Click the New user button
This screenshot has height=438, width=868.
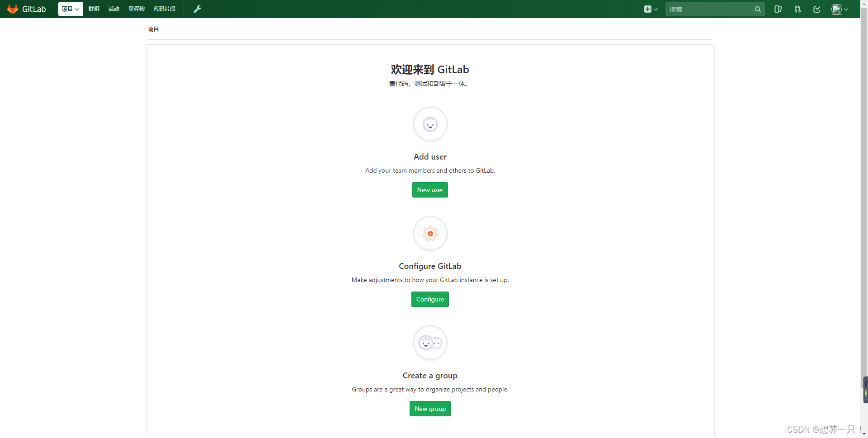[x=430, y=190]
